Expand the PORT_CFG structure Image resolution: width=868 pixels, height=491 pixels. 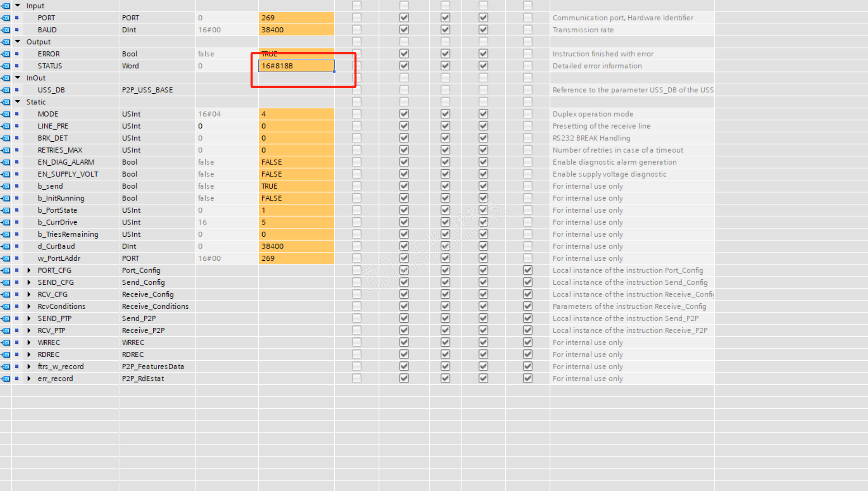tap(29, 270)
